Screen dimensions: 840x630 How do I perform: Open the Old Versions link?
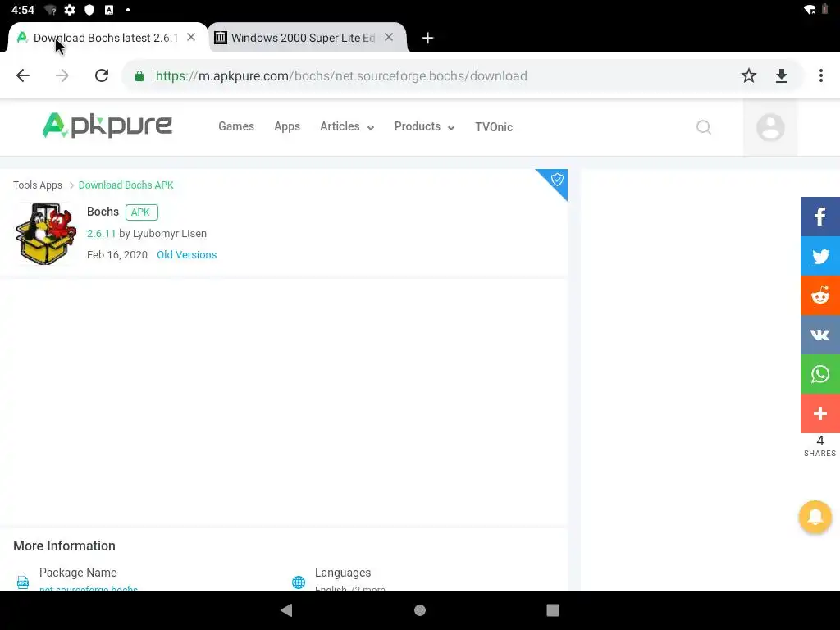(186, 255)
